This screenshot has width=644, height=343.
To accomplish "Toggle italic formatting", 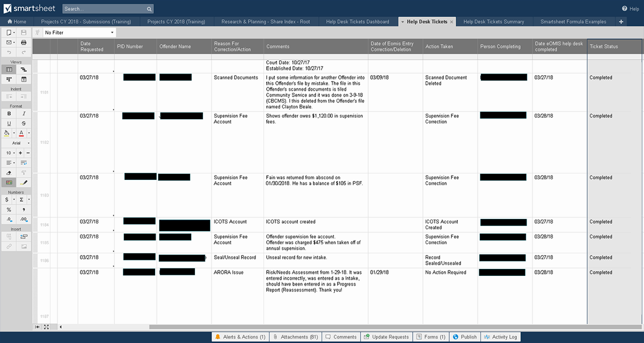I will (x=24, y=114).
